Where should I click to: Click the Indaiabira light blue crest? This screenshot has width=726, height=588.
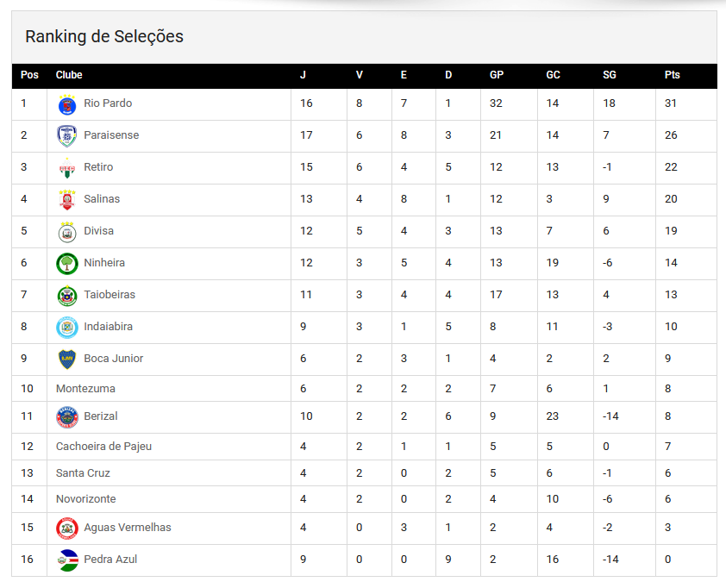click(x=66, y=328)
